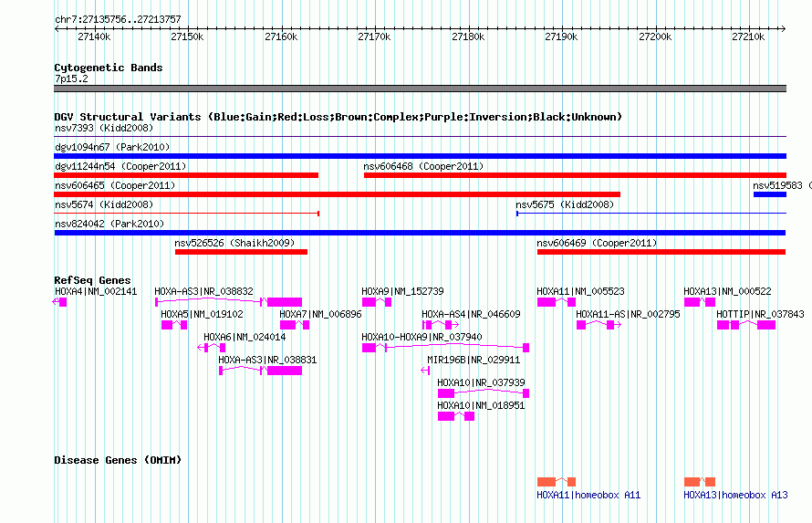Click the MIR196B|NR_029911 label text
The height and width of the screenshot is (523, 812).
[x=474, y=360]
